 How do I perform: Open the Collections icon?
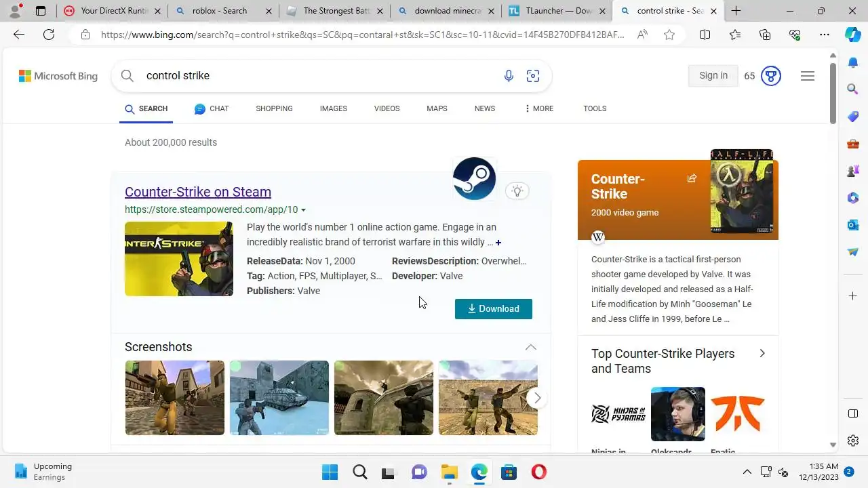[765, 35]
